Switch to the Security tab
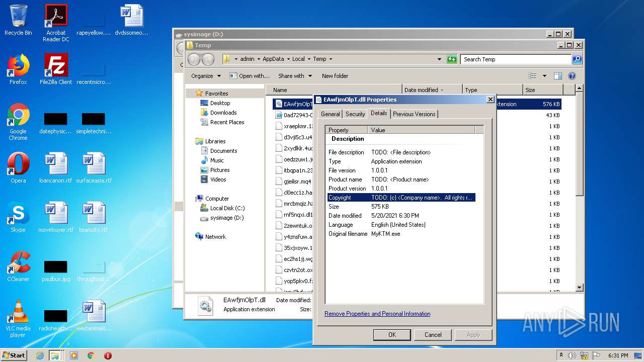 pyautogui.click(x=355, y=114)
